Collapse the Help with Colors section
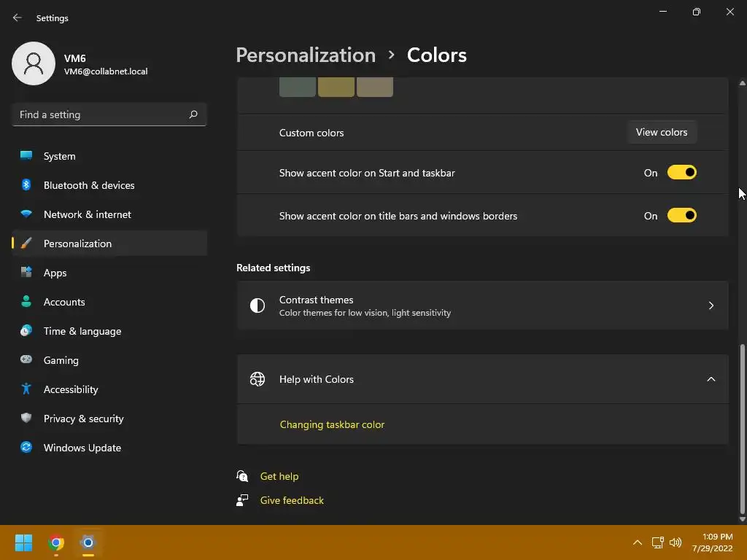This screenshot has height=560, width=747. (711, 379)
